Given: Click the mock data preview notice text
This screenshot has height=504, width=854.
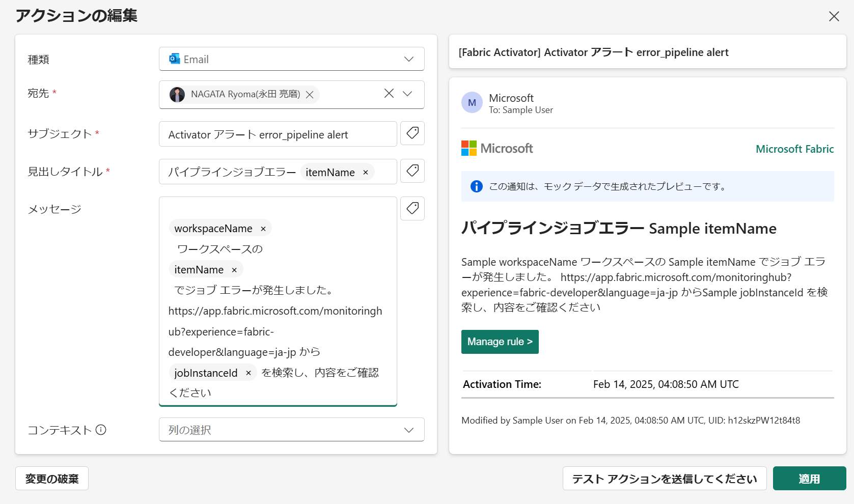Looking at the screenshot, I should [609, 186].
